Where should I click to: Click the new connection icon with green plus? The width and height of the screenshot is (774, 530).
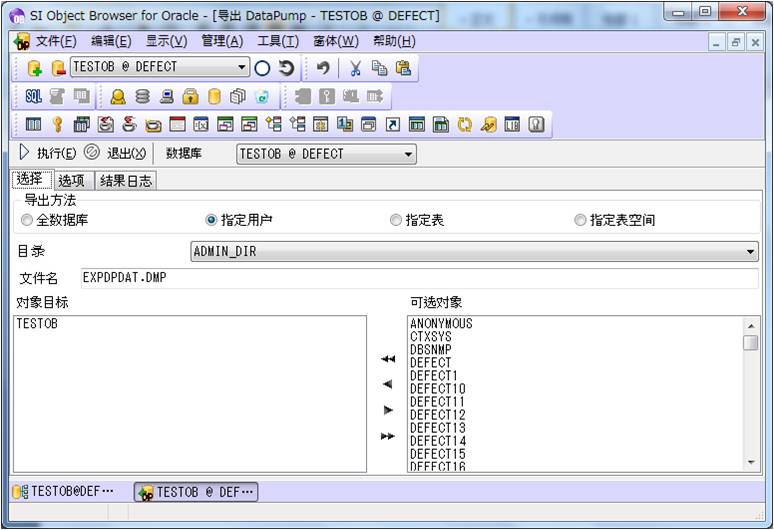[x=34, y=68]
